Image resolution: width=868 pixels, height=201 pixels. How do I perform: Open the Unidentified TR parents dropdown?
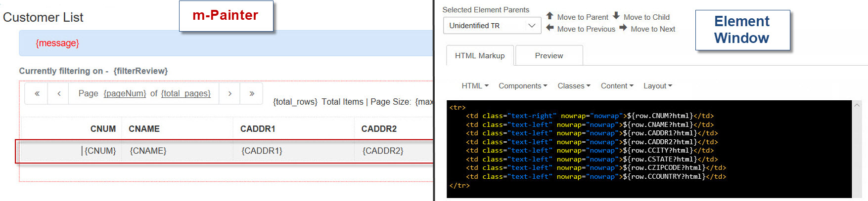[492, 26]
